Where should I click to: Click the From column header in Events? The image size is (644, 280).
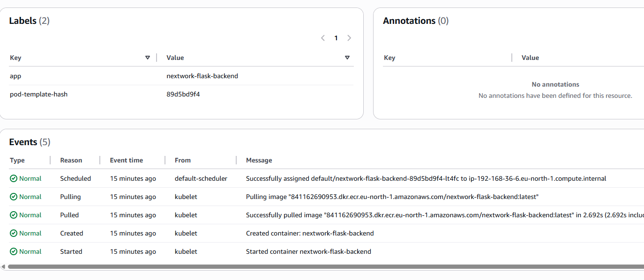tap(183, 160)
